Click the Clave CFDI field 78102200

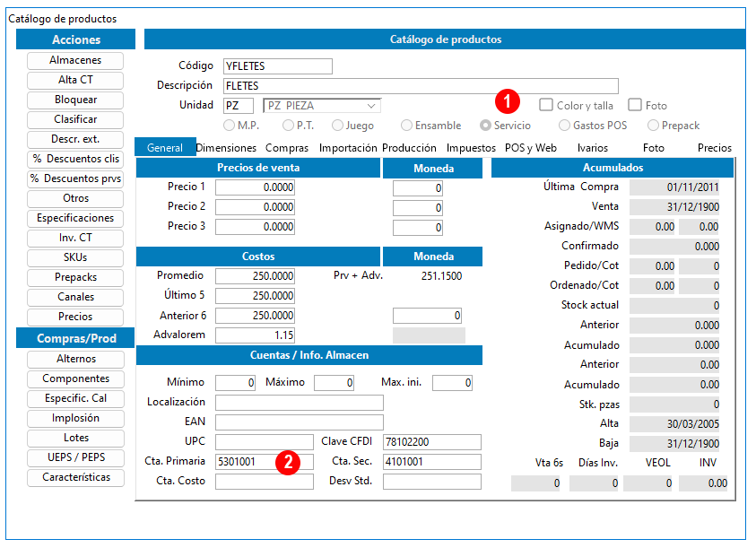432,442
